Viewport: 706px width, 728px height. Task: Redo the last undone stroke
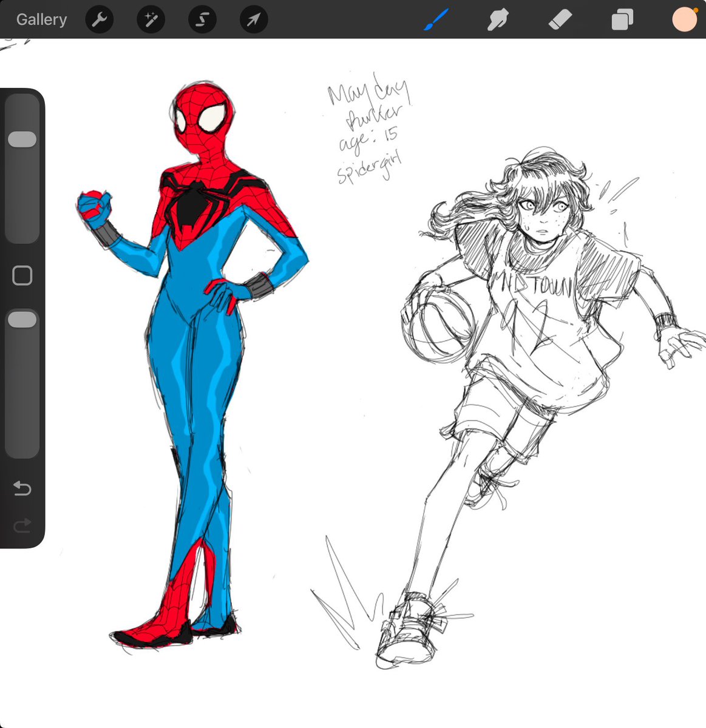22,525
